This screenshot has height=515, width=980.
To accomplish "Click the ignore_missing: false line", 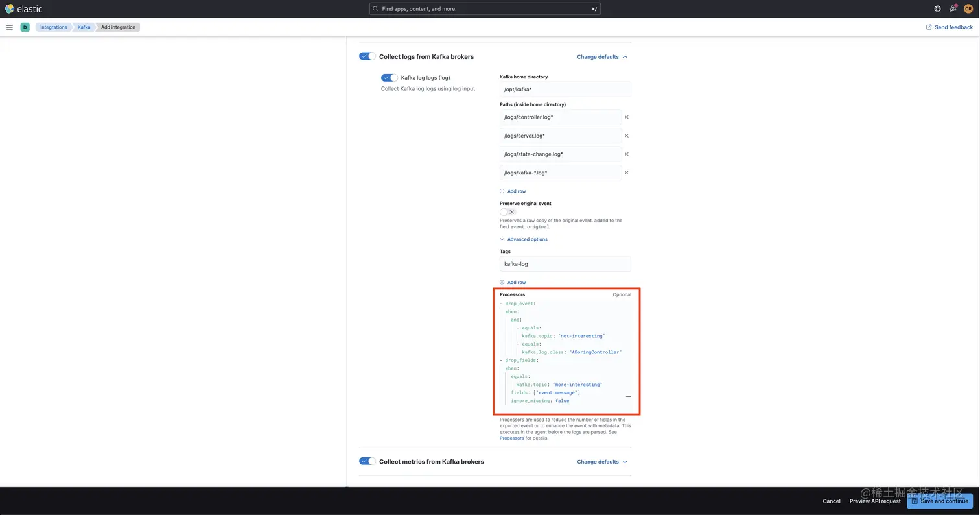I will click(540, 401).
